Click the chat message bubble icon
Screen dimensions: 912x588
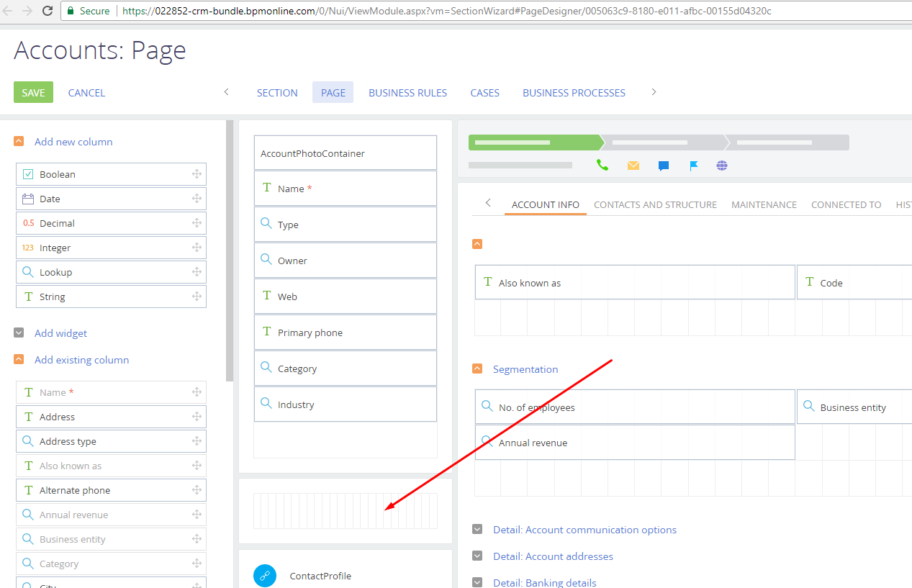click(x=664, y=166)
